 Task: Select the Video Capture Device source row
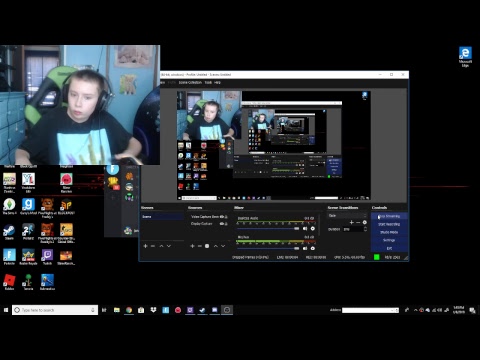click(209, 217)
